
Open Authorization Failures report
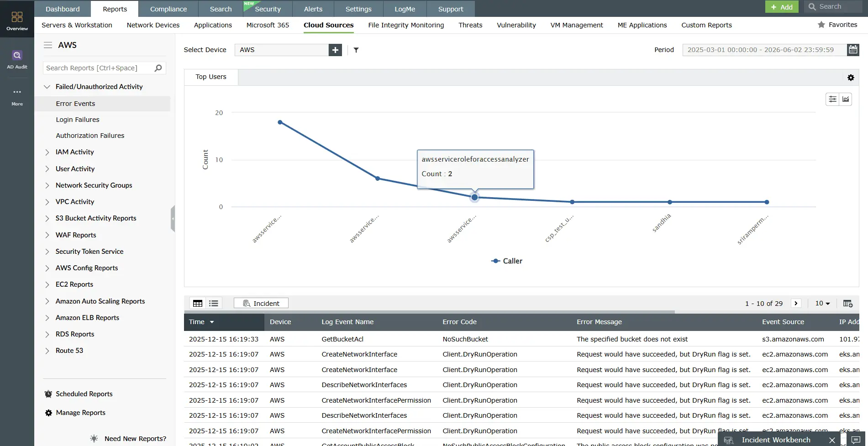coord(90,136)
